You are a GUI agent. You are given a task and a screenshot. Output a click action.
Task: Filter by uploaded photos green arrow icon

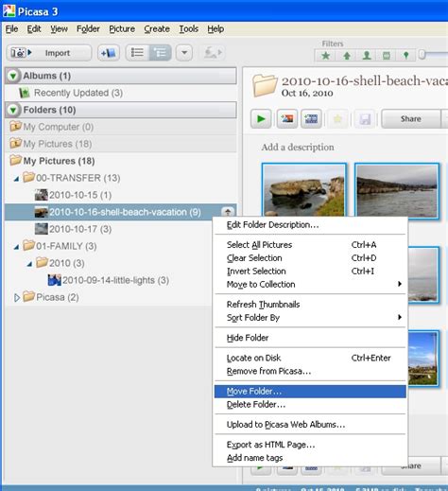(x=347, y=56)
